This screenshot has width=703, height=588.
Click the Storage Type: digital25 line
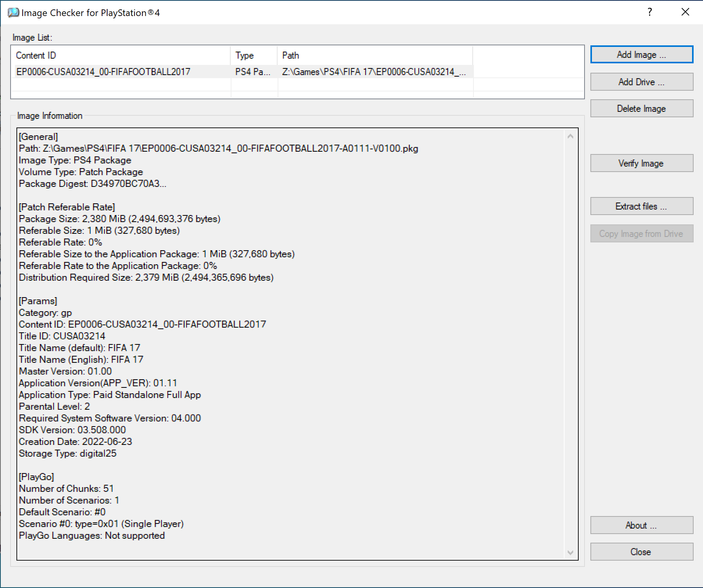click(x=68, y=453)
